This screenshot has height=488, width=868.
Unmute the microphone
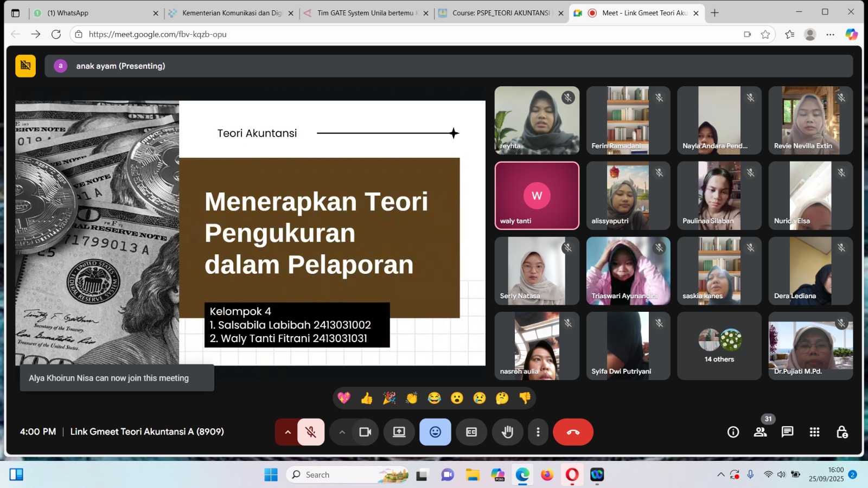(x=311, y=432)
